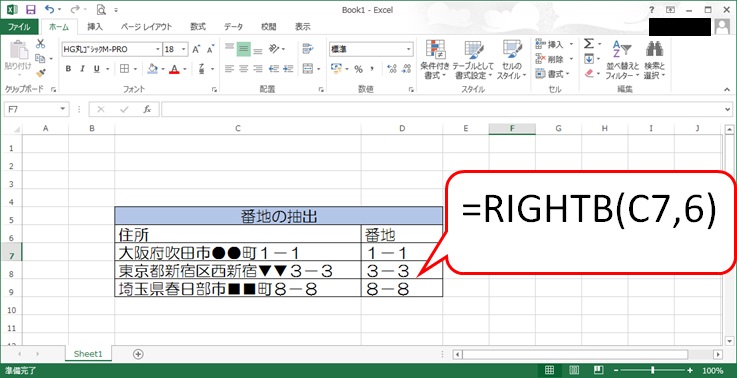This screenshot has height=378, width=737.
Task: Click the font color red A
Action: click(x=174, y=69)
